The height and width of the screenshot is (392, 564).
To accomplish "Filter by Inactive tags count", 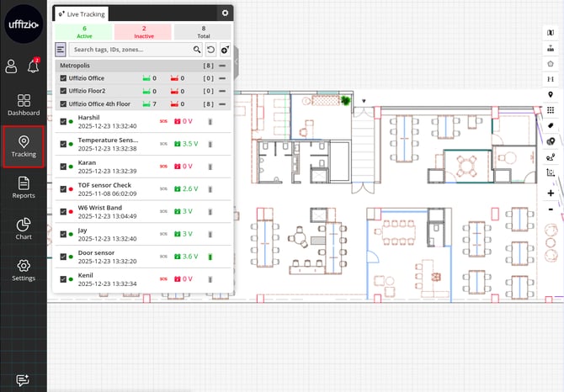I will coord(143,32).
